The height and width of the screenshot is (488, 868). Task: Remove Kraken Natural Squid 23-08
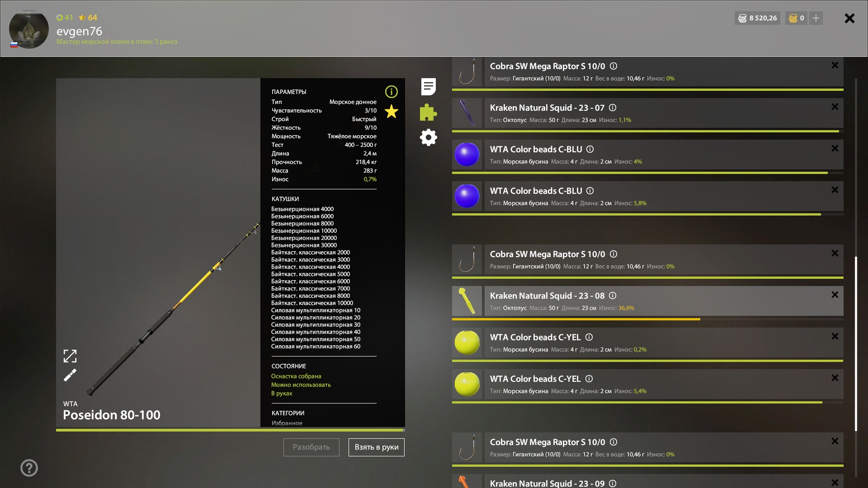pos(835,295)
